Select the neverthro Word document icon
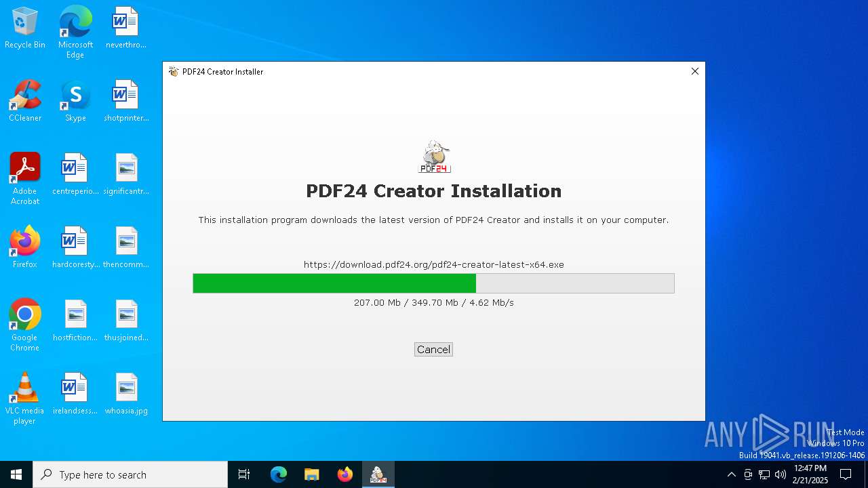 point(126,28)
